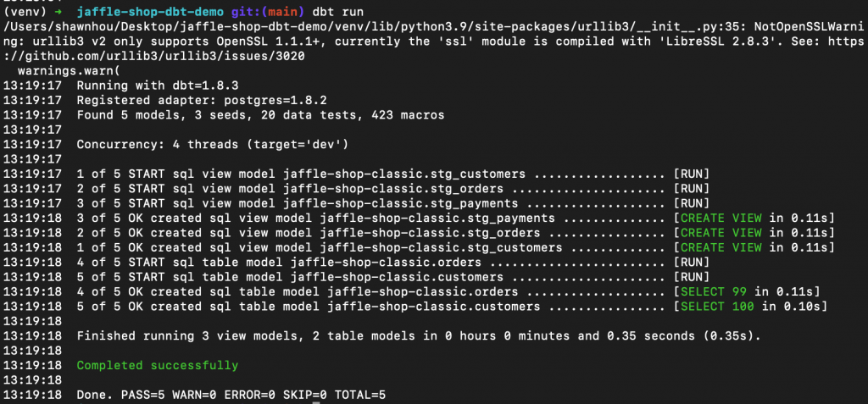This screenshot has height=404, width=868.
Task: Click 'CREATE VIEW' status for stg_orders
Action: tap(721, 233)
